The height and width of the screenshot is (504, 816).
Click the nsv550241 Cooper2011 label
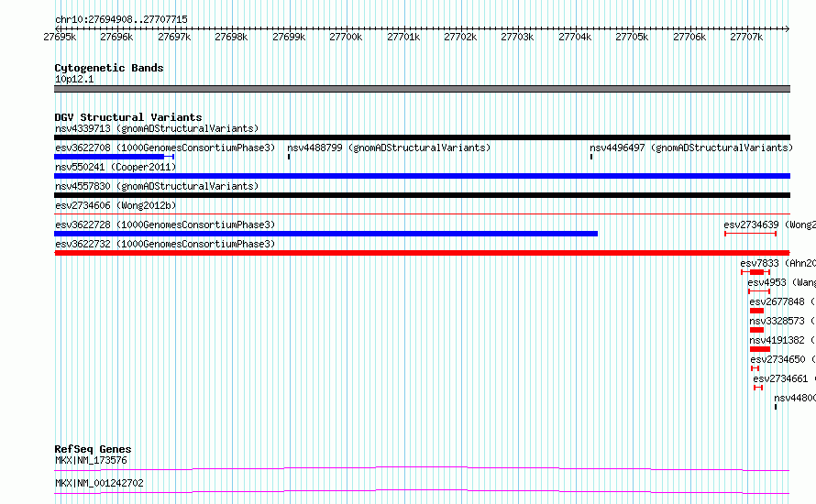(116, 167)
